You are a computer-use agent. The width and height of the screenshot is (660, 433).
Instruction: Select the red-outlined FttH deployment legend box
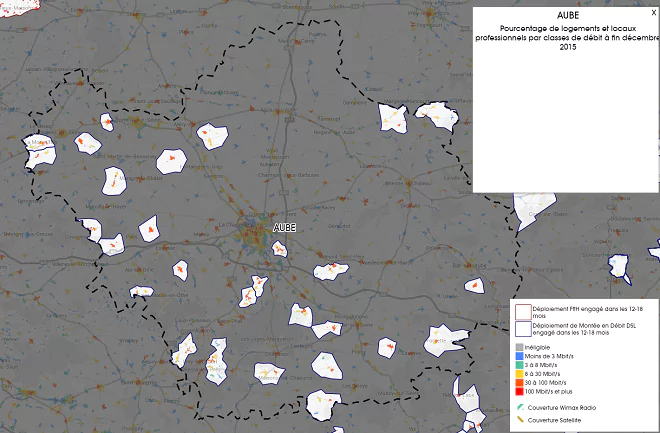(523, 312)
